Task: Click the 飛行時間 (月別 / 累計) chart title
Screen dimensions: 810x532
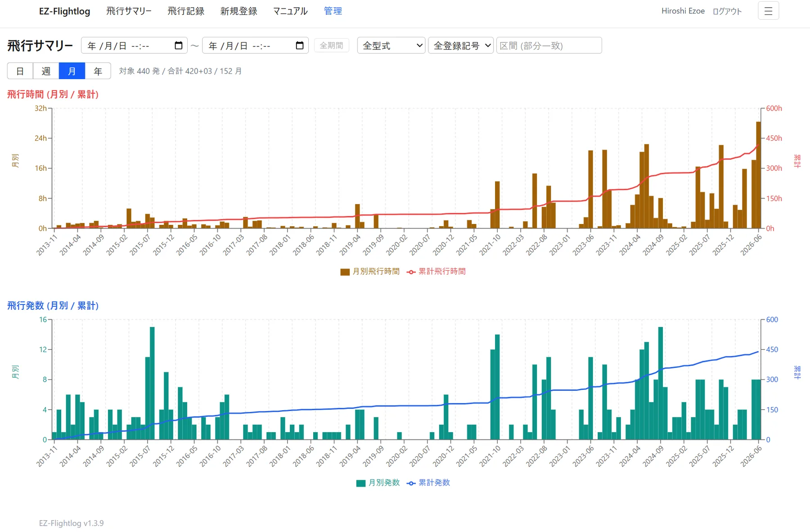Action: click(x=53, y=94)
